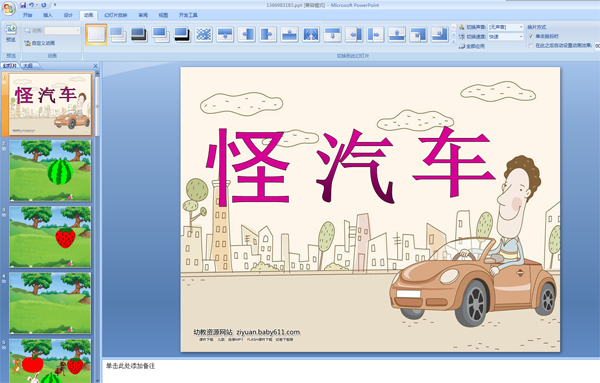The height and width of the screenshot is (383, 600).
Task: Expand the full transition gallery list
Action: [454, 41]
